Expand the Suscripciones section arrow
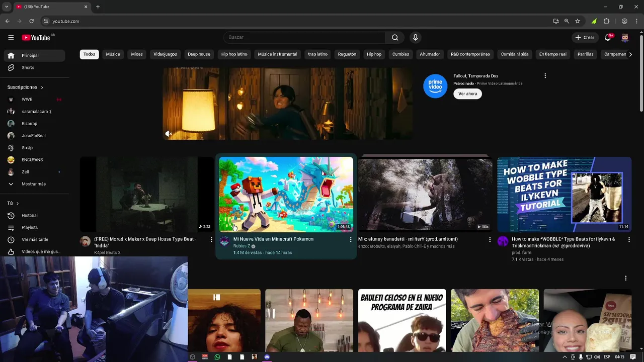The image size is (644, 362). 42,87
